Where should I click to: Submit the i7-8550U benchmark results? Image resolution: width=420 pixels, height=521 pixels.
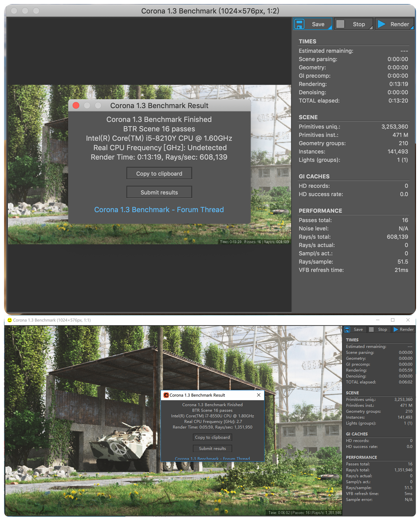coord(212,448)
